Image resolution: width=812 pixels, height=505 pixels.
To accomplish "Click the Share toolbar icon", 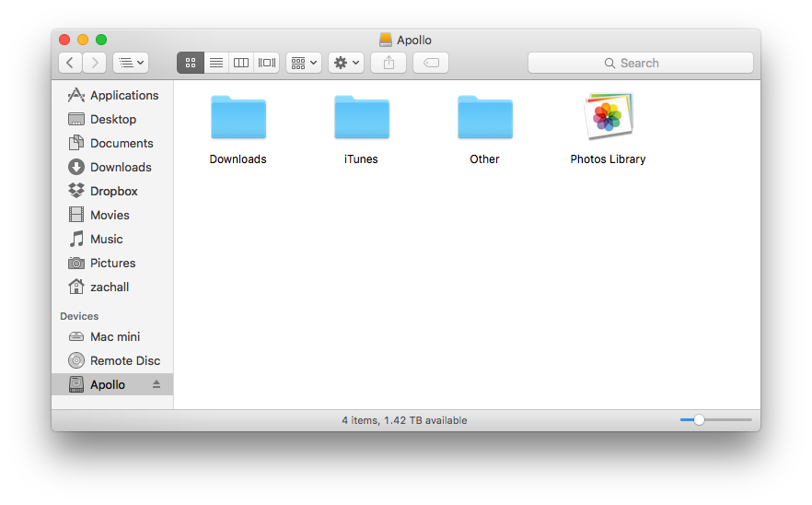I will click(x=389, y=63).
